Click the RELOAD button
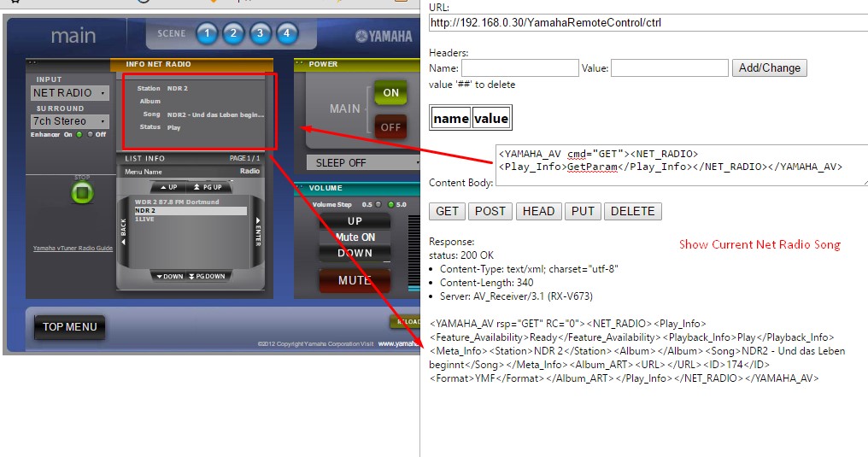Viewport: 868px width, 457px height. point(406,321)
